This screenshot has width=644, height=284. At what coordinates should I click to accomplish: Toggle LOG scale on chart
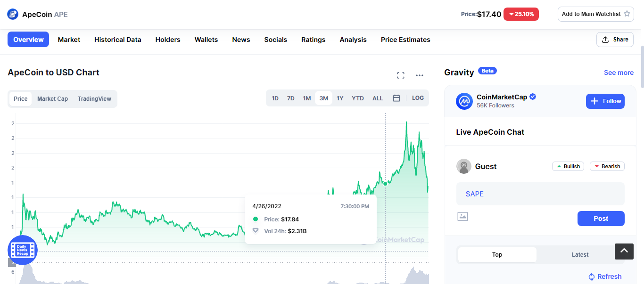click(x=418, y=98)
